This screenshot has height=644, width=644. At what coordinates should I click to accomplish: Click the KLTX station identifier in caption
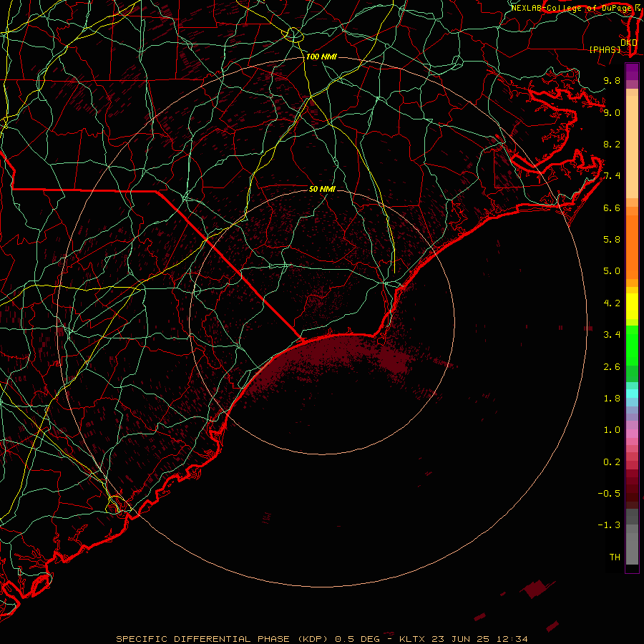point(412,639)
